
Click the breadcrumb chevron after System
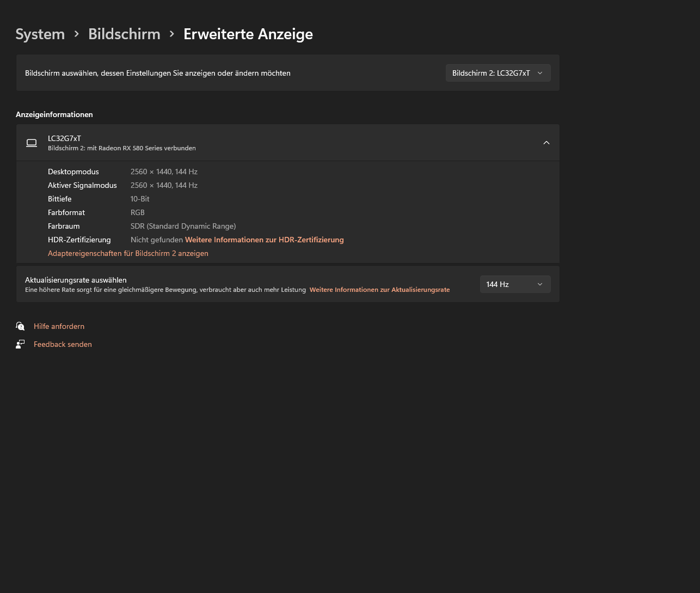coord(77,34)
